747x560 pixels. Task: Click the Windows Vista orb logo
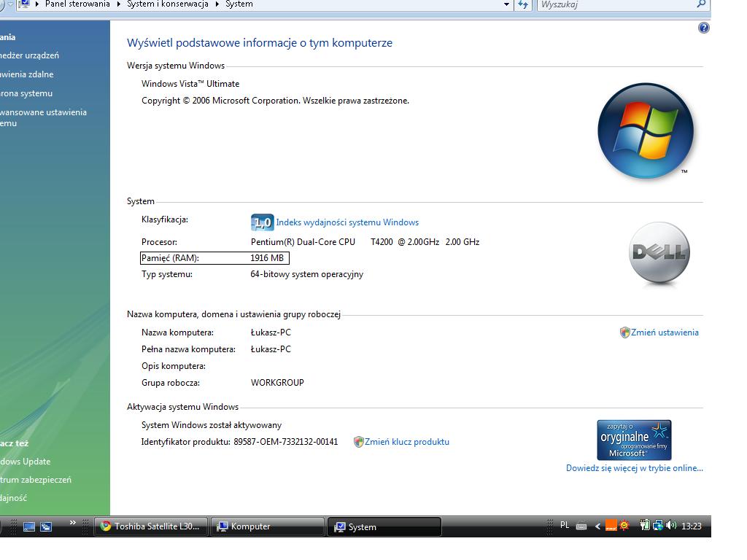pyautogui.click(x=646, y=131)
